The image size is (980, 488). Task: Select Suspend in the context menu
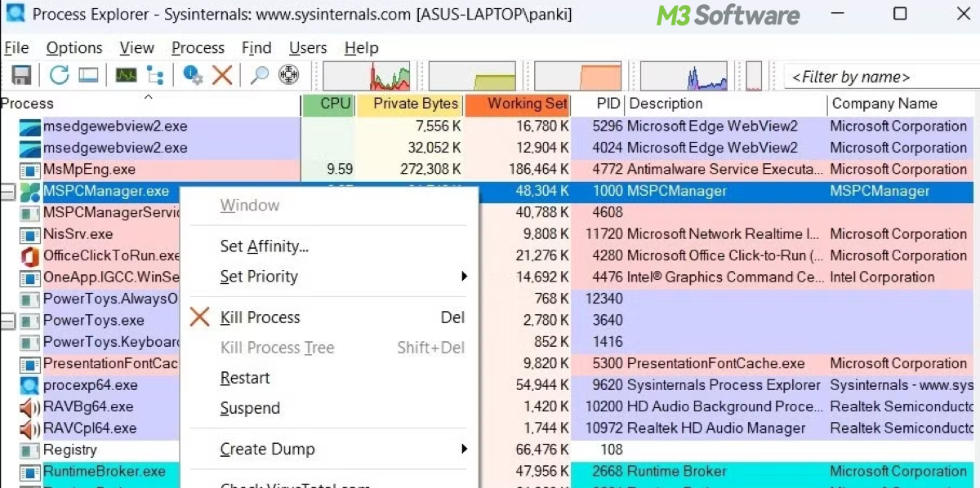328,408
